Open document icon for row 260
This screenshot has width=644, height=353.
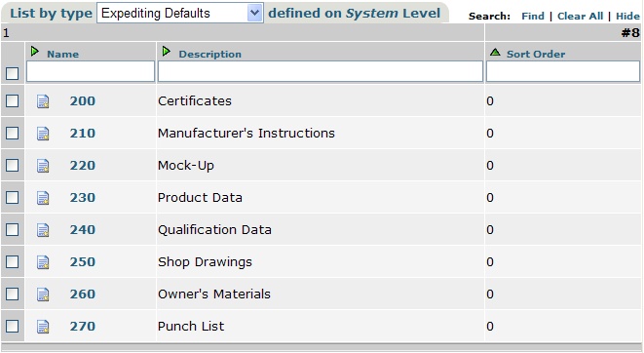[43, 294]
